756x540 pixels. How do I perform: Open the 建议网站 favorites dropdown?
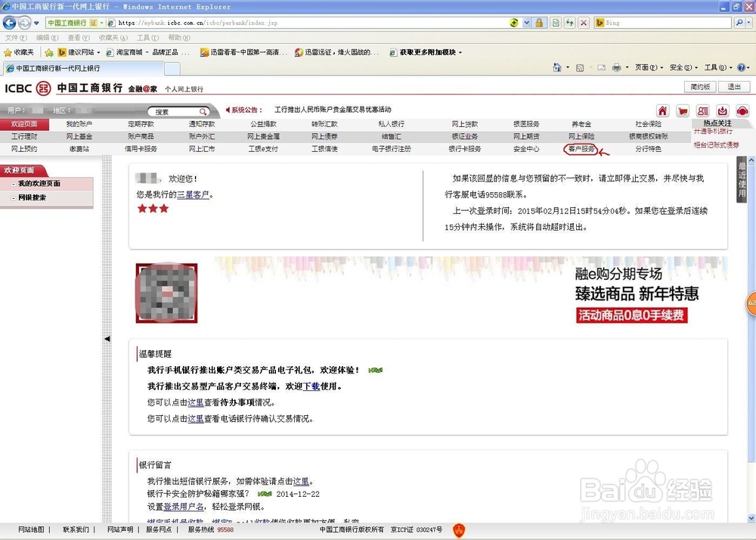pyautogui.click(x=98, y=52)
